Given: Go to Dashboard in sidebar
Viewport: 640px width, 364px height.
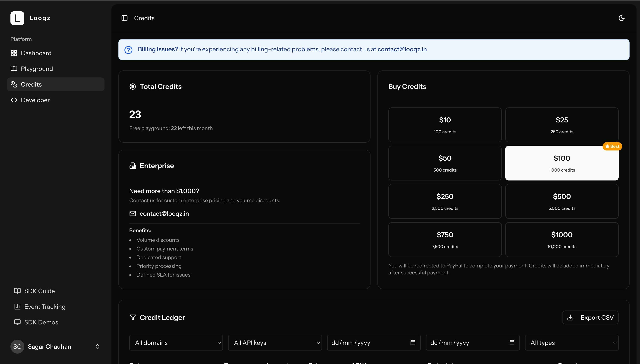Looking at the screenshot, I should tap(36, 53).
